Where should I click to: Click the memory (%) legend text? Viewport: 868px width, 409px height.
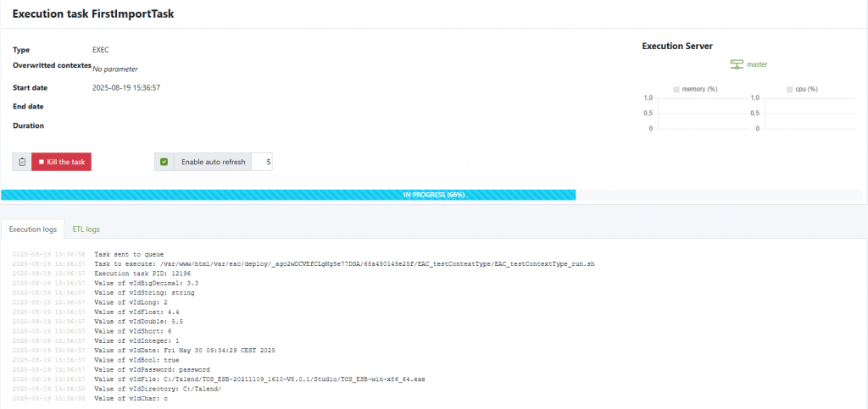click(699, 89)
